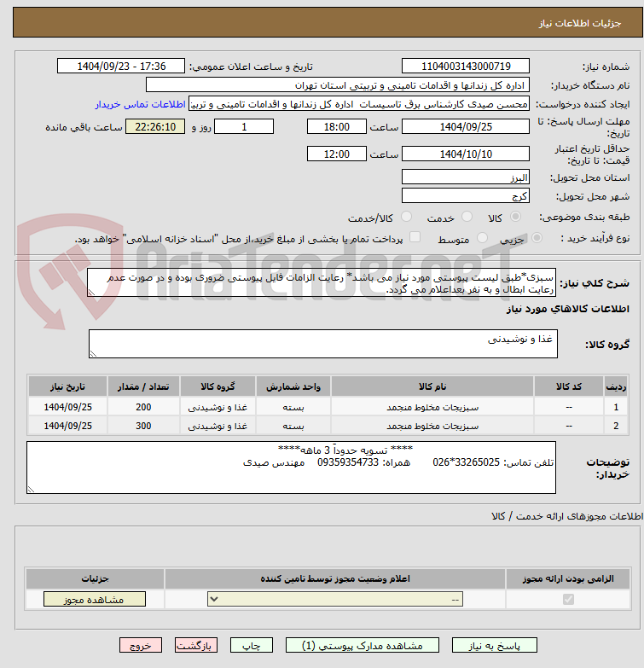Click the general need description textbox
Screen dimensions: 644x668
tap(322, 283)
